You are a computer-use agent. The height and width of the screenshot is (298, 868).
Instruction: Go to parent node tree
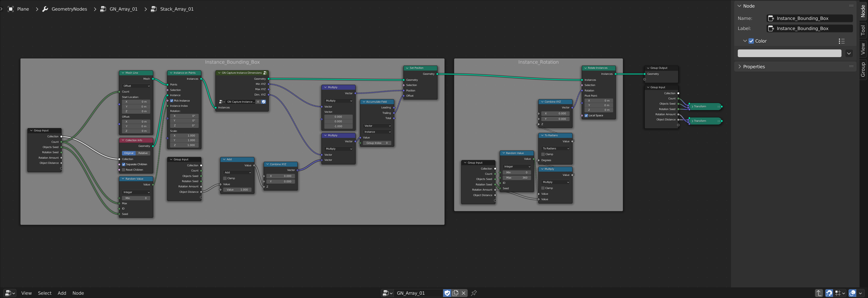[x=819, y=293]
